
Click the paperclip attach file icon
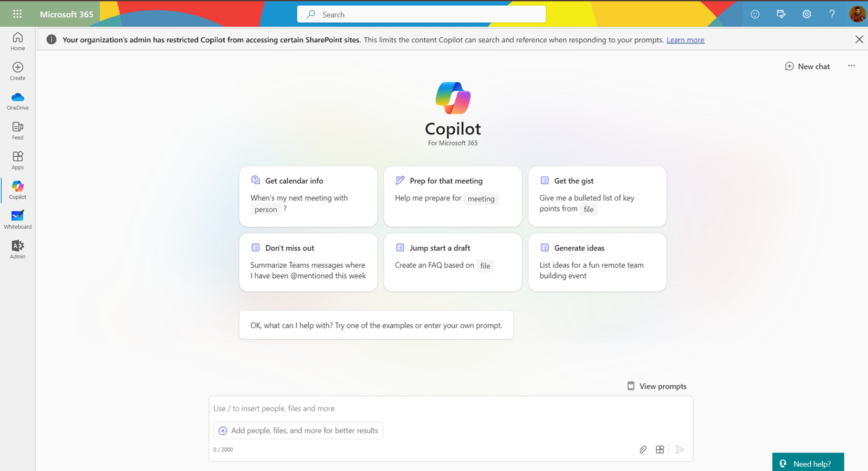643,449
